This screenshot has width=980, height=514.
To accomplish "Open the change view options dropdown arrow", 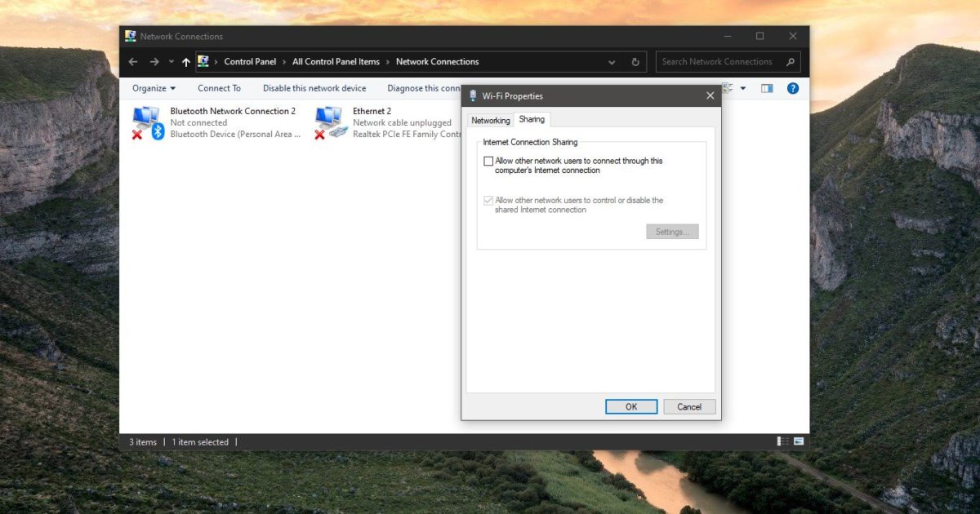I will click(x=742, y=88).
